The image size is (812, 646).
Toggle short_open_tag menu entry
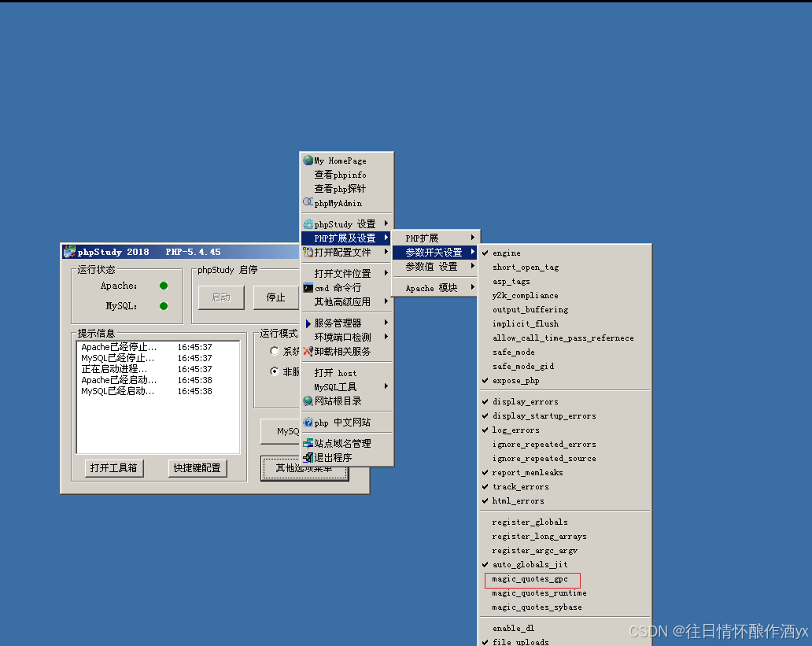point(564,267)
